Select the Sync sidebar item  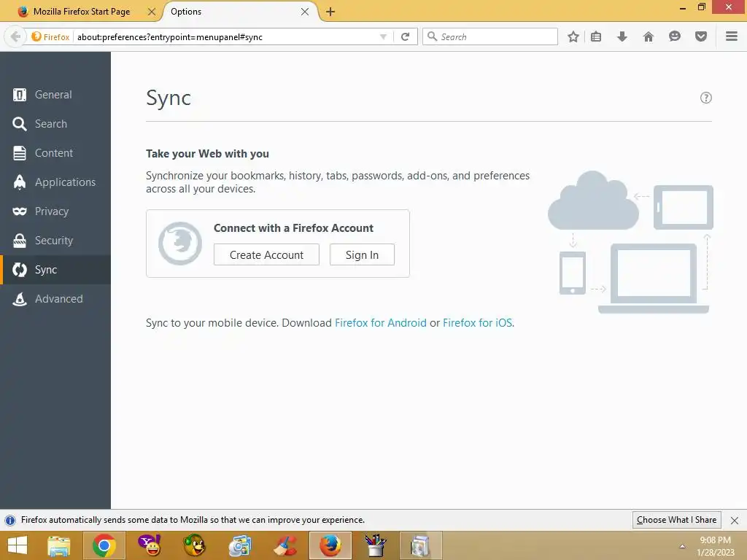pos(55,270)
